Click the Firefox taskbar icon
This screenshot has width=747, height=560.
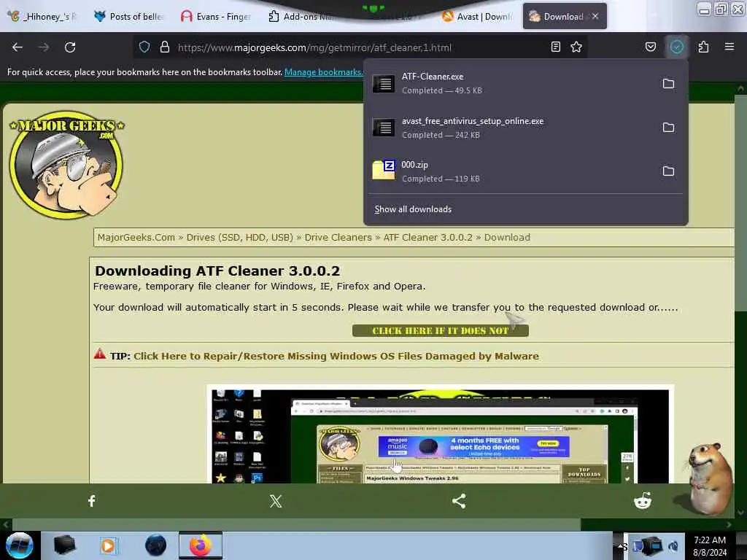(201, 545)
